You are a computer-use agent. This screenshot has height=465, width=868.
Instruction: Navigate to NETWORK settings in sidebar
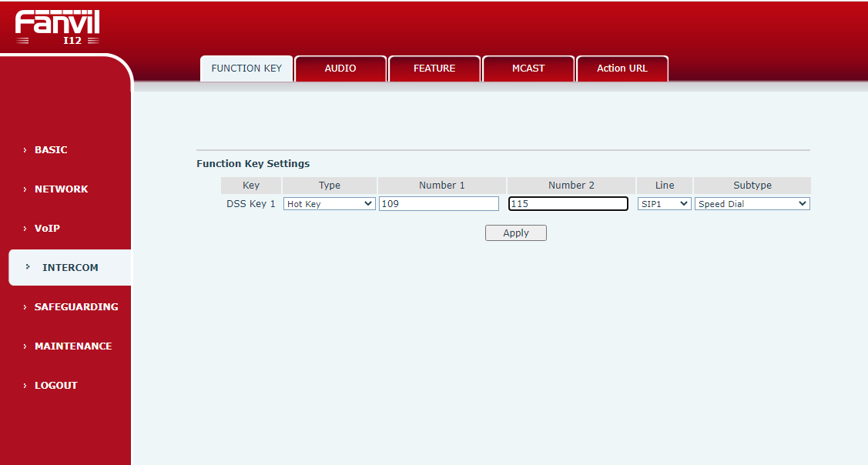pos(61,189)
